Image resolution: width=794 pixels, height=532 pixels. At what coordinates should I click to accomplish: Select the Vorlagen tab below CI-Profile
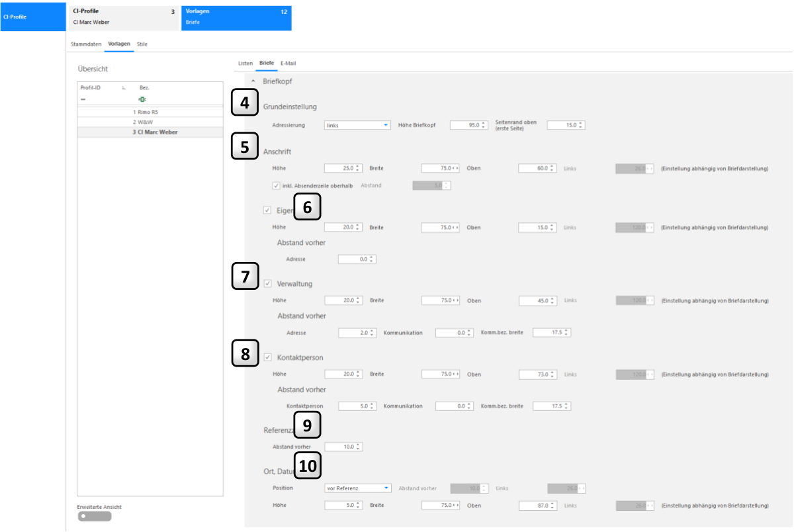pyautogui.click(x=119, y=44)
